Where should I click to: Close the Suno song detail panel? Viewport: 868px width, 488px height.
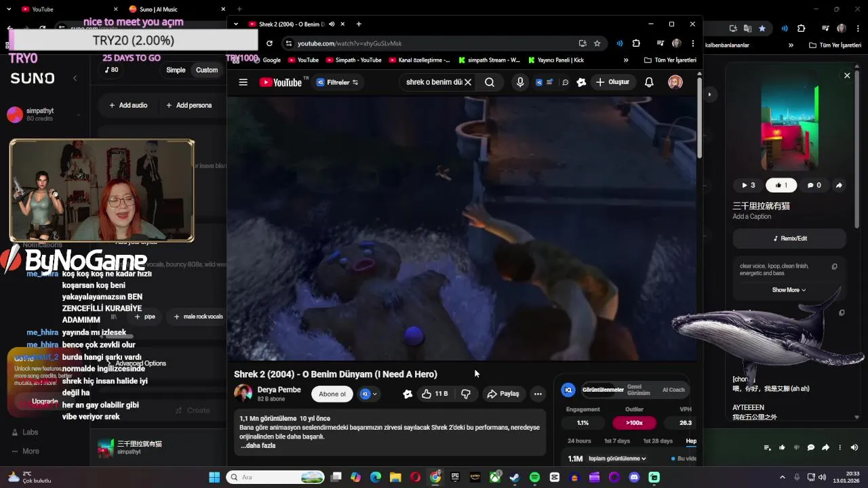point(847,75)
